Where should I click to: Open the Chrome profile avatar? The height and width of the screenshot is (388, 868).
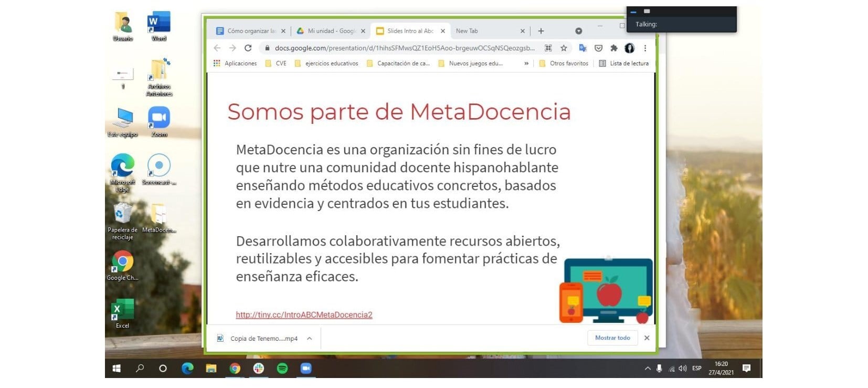[x=629, y=48]
